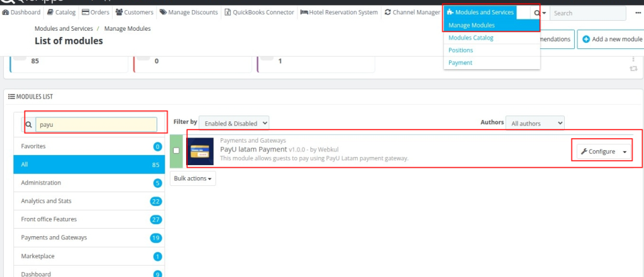644x277 pixels.
Task: Select the sidebar Dashboard category
Action: tap(89, 273)
